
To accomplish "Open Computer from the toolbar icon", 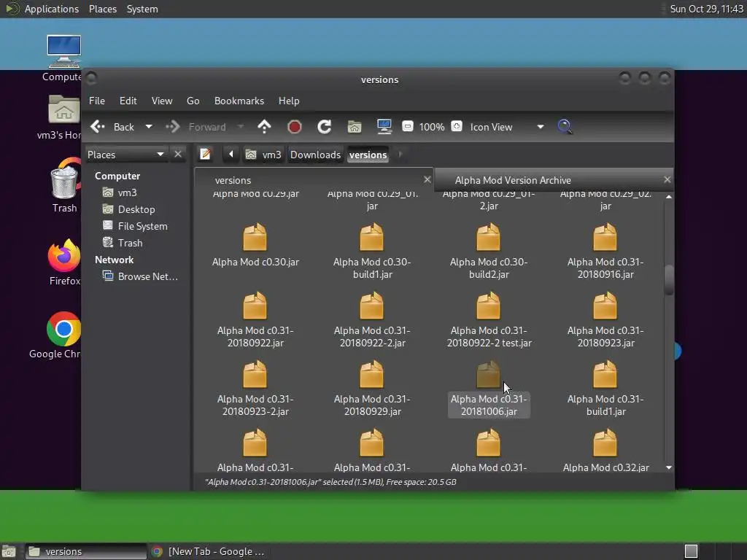I will 384,127.
